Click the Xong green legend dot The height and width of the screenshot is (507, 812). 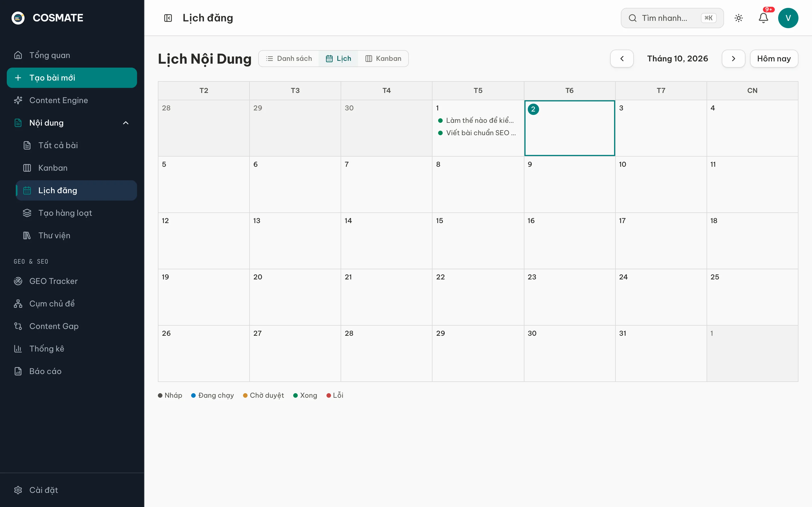(295, 395)
